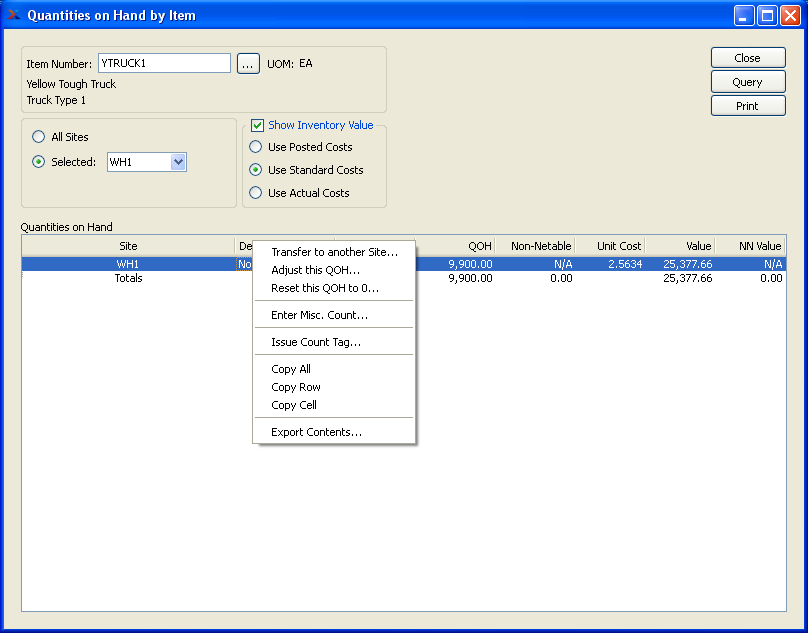This screenshot has width=808, height=633.
Task: Choose Copy Row in context menu
Action: pyautogui.click(x=296, y=387)
